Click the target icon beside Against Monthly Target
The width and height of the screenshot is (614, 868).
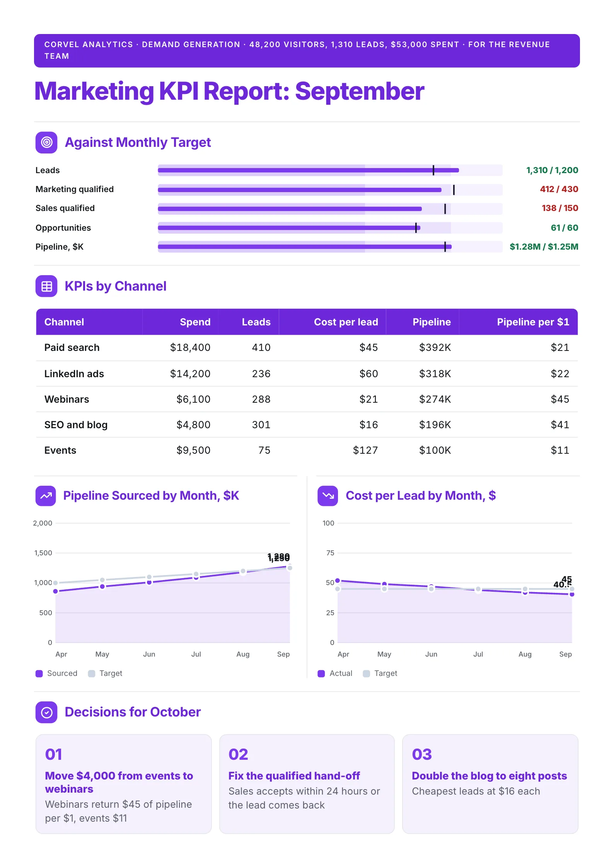46,143
